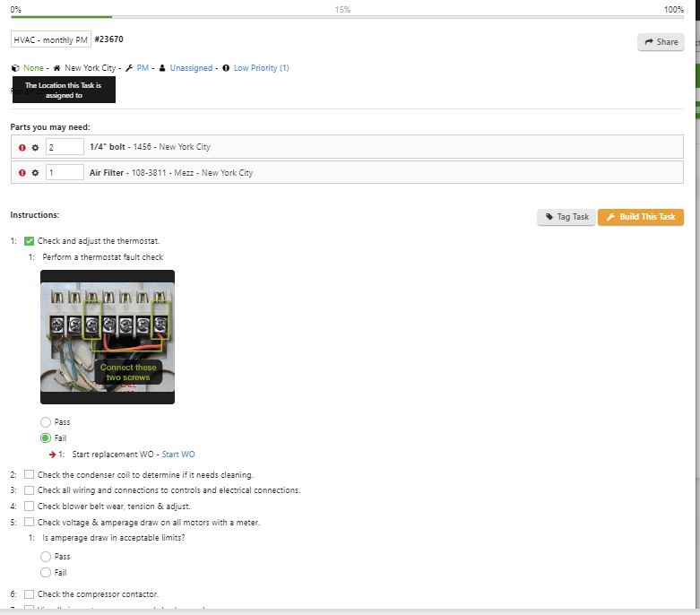Screen dimensions: 700x615
Task: Select Pass for thermostat fault check
Action: coord(46,422)
